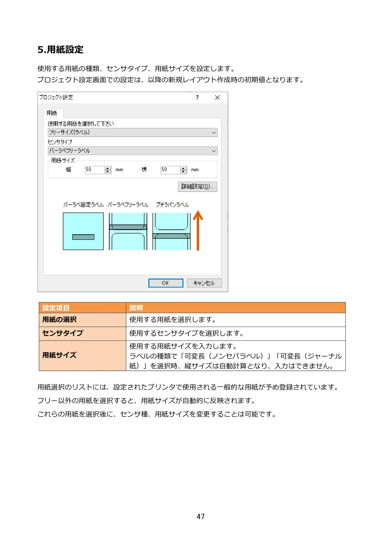392x554 pixels.
Task: Select the 用紙 tab
Action: 53,113
